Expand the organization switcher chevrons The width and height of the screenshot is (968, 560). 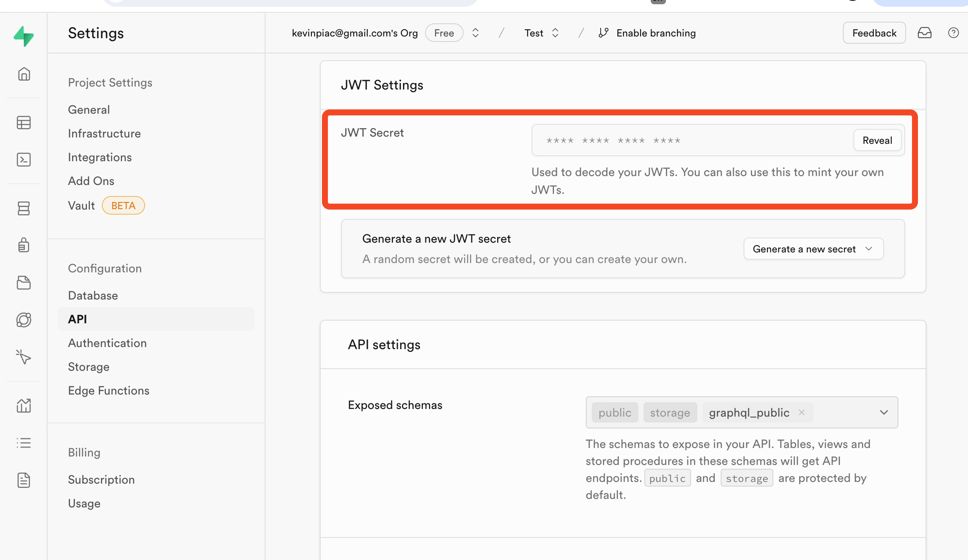(476, 33)
